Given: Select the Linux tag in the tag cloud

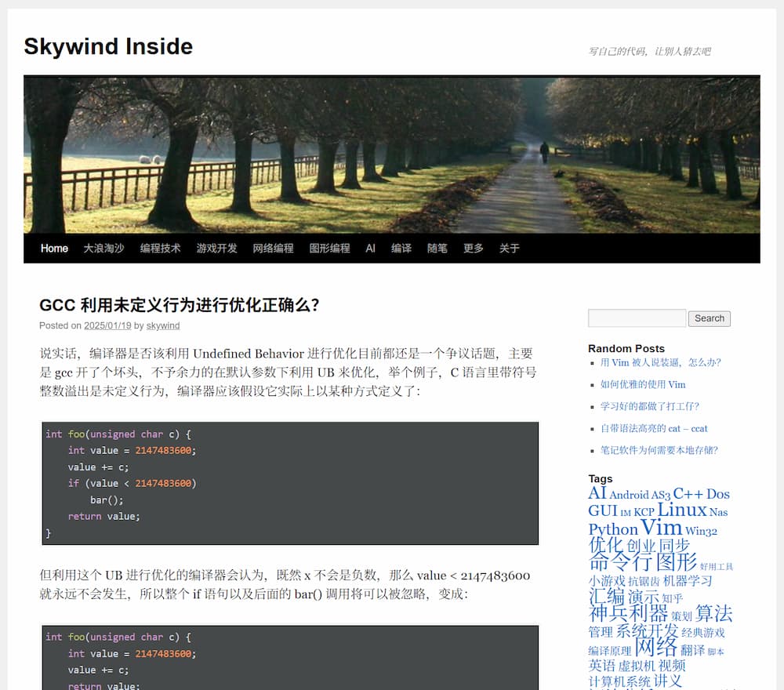Looking at the screenshot, I should click(681, 510).
